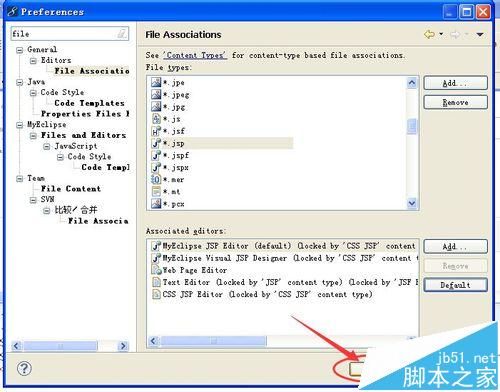Screen dimensions: 500x392
Task: Select the *.jpe file type icon
Action: pyautogui.click(x=156, y=82)
